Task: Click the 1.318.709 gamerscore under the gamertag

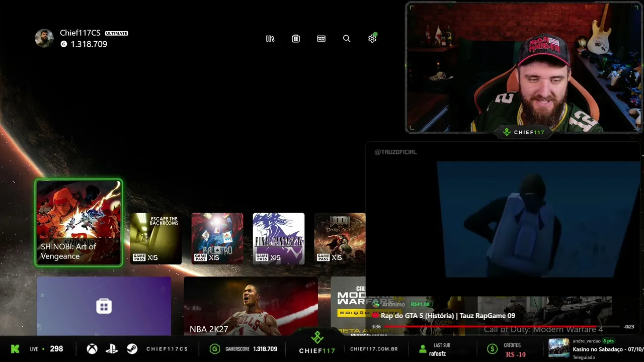Action: click(89, 44)
